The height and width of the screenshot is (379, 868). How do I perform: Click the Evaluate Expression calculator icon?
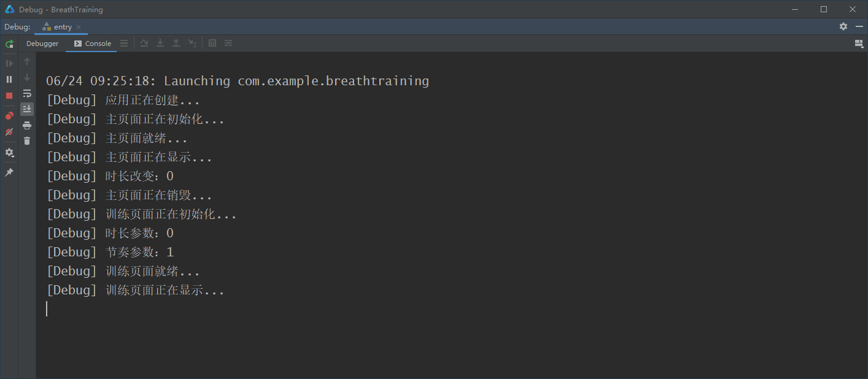(x=212, y=43)
